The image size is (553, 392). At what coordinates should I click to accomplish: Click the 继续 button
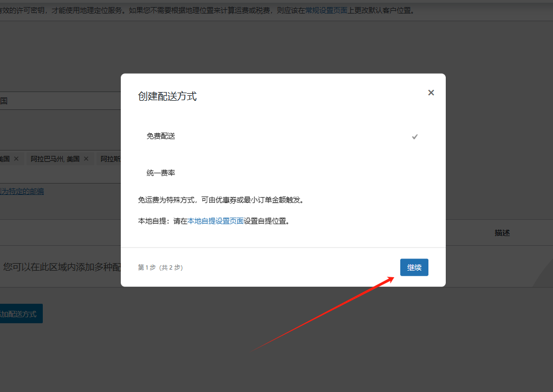tap(414, 267)
